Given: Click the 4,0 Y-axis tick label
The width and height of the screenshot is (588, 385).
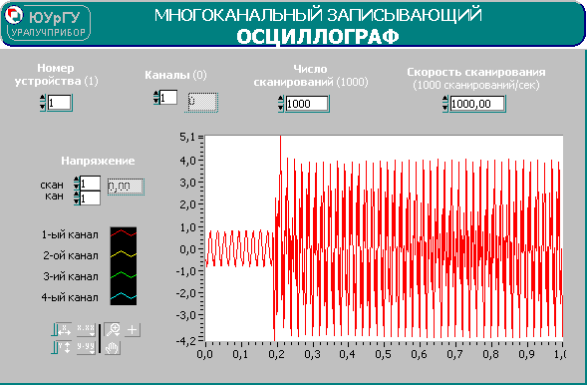Looking at the screenshot, I should pos(188,161).
